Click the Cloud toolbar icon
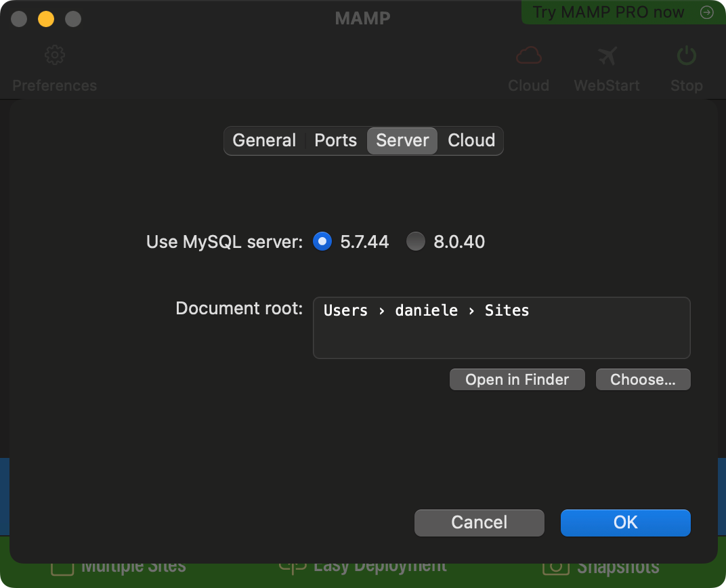Screen dimensions: 726x588 (x=529, y=56)
